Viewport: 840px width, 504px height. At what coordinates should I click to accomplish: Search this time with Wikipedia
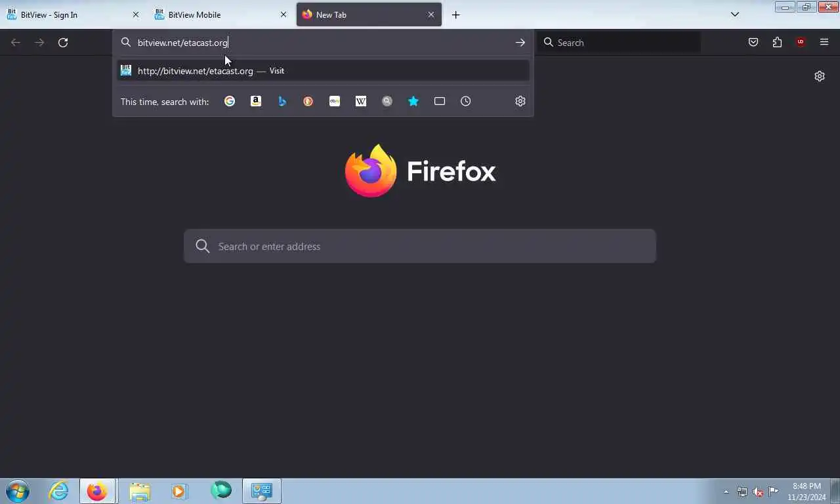(x=361, y=101)
